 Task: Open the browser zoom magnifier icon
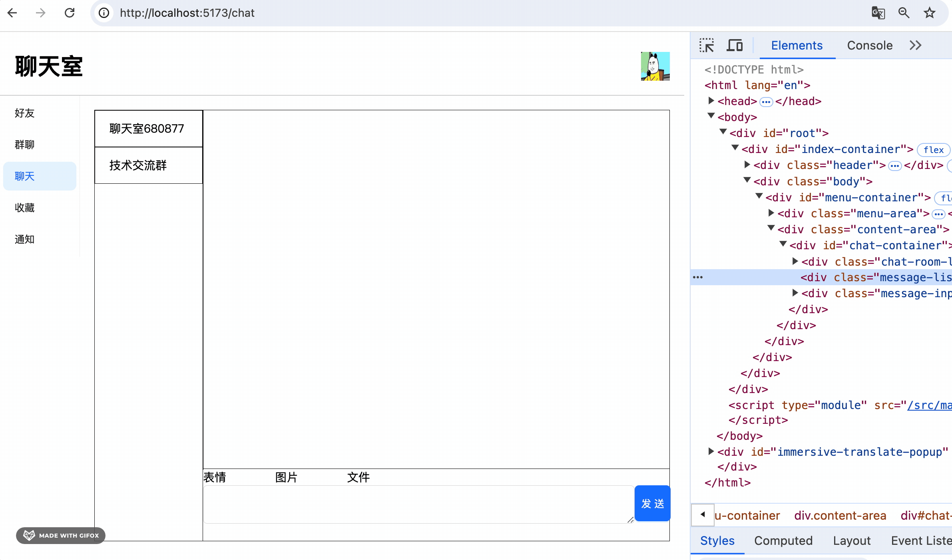[904, 13]
